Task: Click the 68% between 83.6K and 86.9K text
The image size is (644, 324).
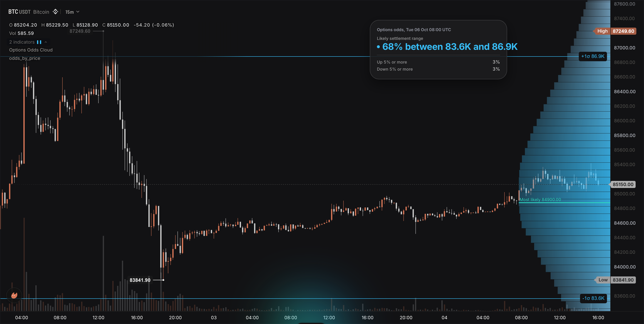Action: pyautogui.click(x=450, y=47)
